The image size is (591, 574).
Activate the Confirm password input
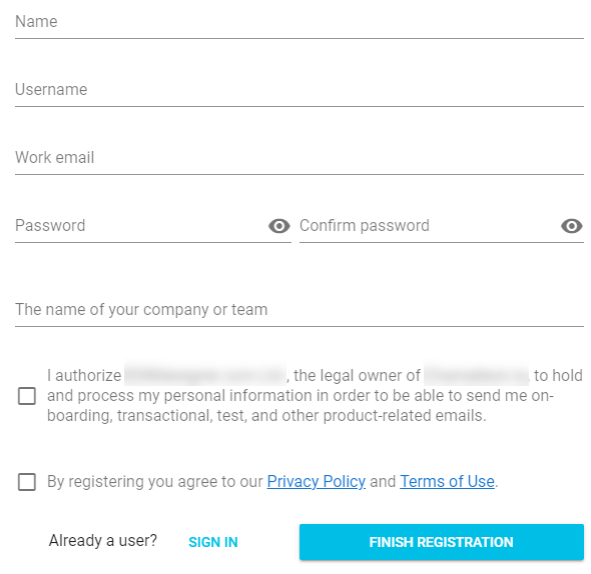(x=429, y=226)
